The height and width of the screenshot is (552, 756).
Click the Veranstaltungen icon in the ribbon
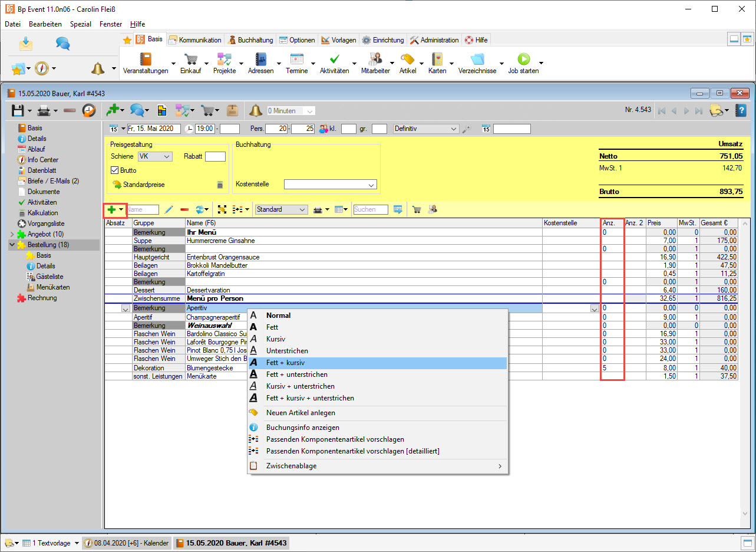pos(145,60)
